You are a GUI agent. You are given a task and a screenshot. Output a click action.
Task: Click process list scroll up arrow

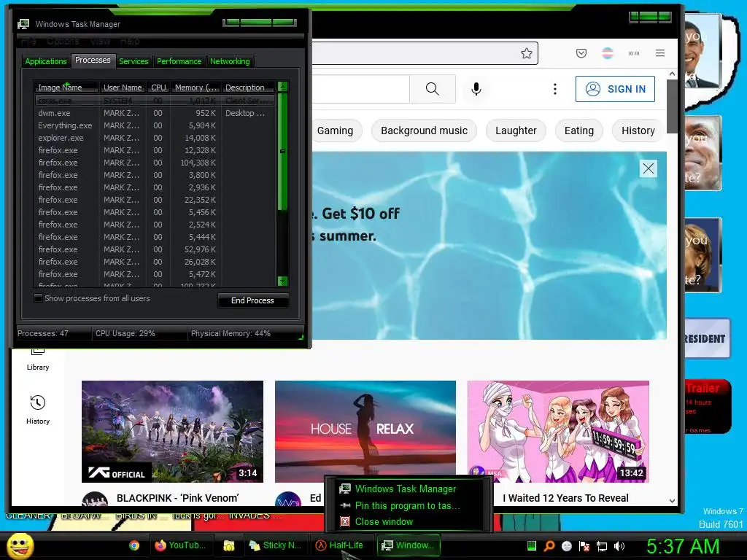[282, 87]
